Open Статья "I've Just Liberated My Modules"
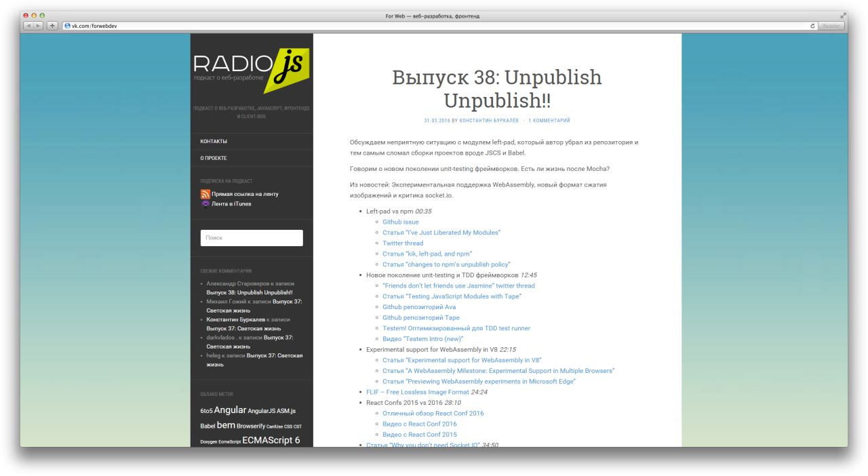This screenshot has width=868, height=476. [441, 233]
